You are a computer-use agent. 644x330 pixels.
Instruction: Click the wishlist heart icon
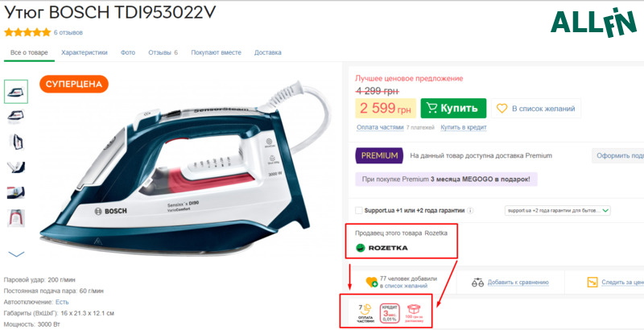click(372, 282)
